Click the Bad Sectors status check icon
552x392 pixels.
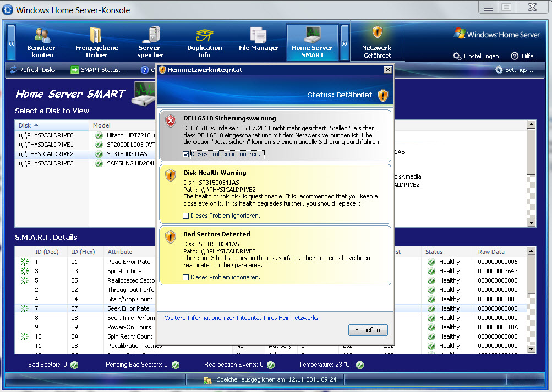[74, 365]
